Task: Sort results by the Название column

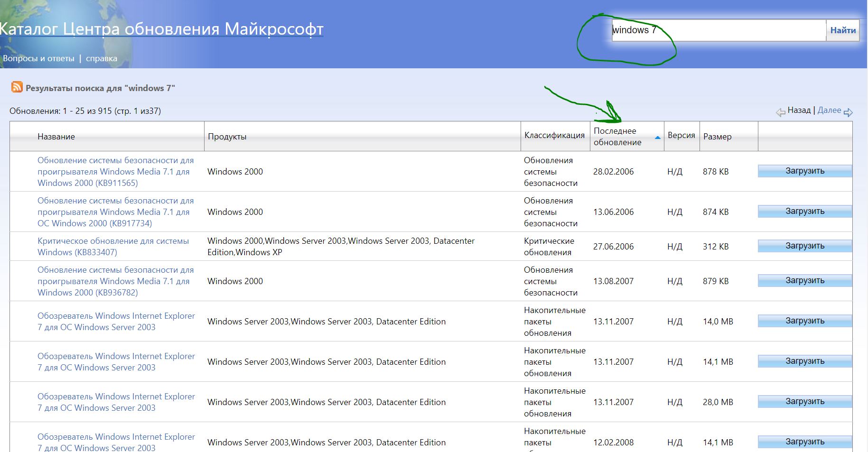Action: (x=56, y=137)
